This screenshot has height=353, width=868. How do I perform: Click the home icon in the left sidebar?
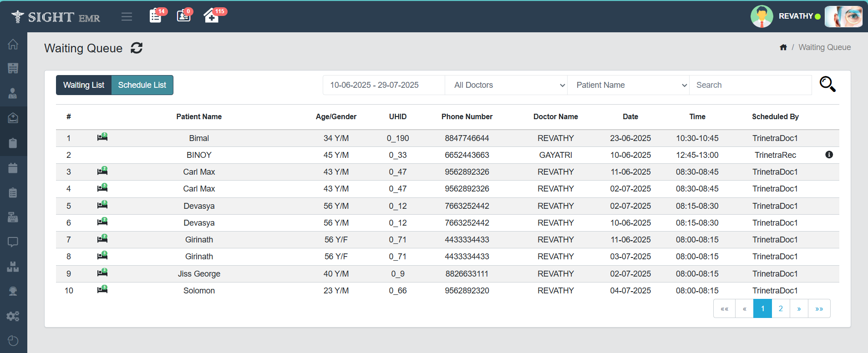click(13, 44)
